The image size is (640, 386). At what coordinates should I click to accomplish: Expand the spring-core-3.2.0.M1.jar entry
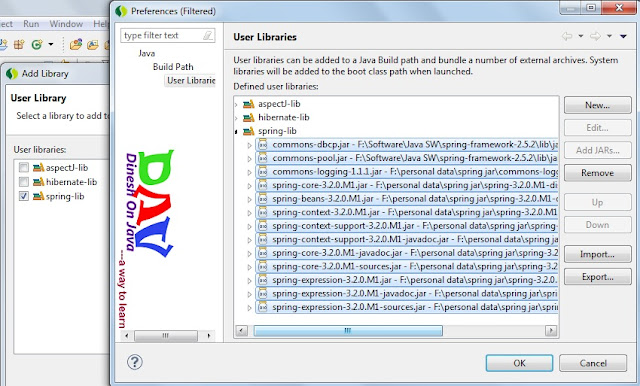(x=249, y=186)
